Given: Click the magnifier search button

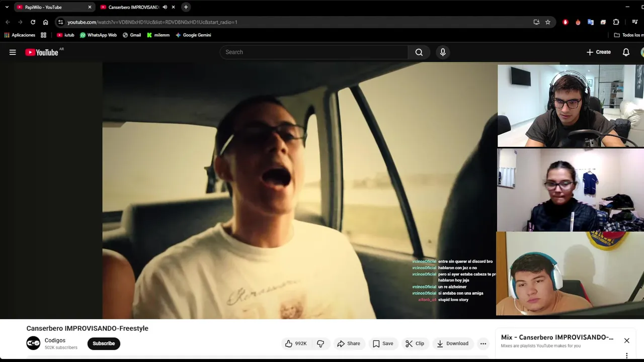Looking at the screenshot, I should pyautogui.click(x=419, y=52).
